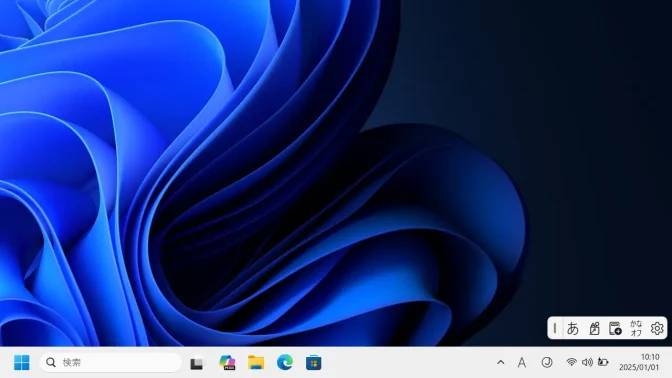
Task: Click the Japanese IME J tray icon
Action: coord(546,363)
